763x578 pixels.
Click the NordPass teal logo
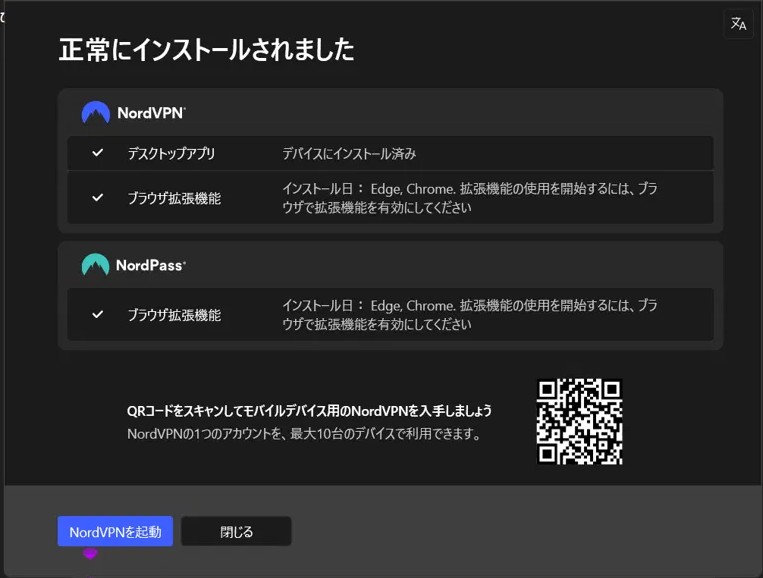[x=95, y=265]
